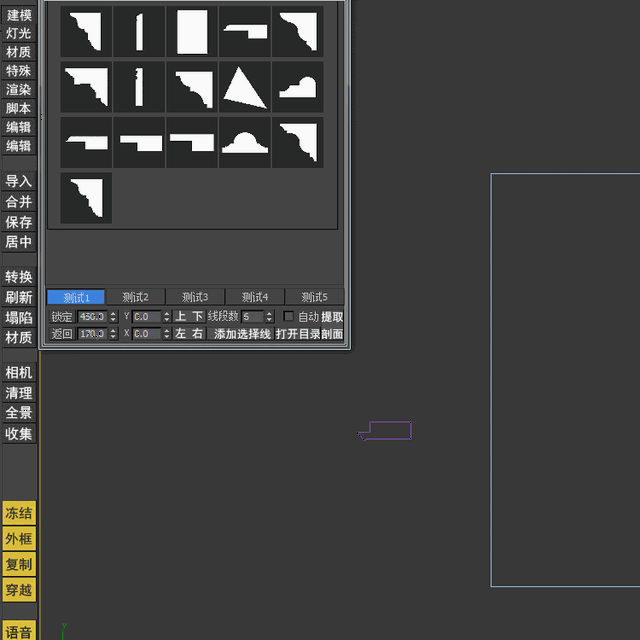The image size is (640, 640).
Task: Open the 材质 category below 灯光
Action: pos(19,52)
